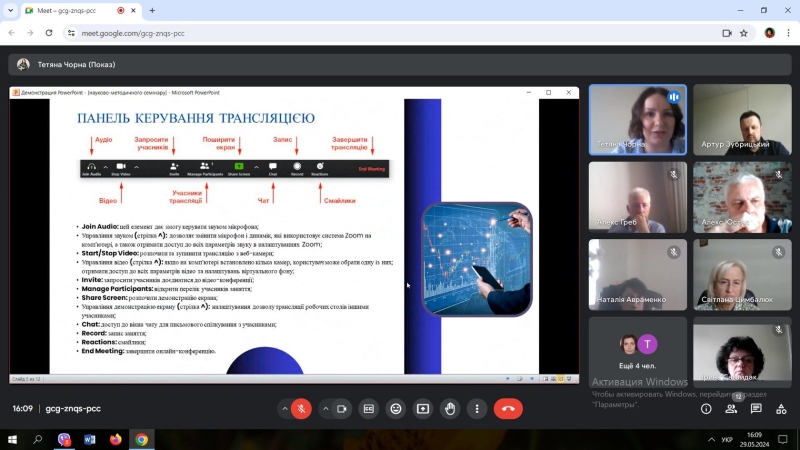
Task: Open Firefox from the taskbar
Action: [x=116, y=439]
